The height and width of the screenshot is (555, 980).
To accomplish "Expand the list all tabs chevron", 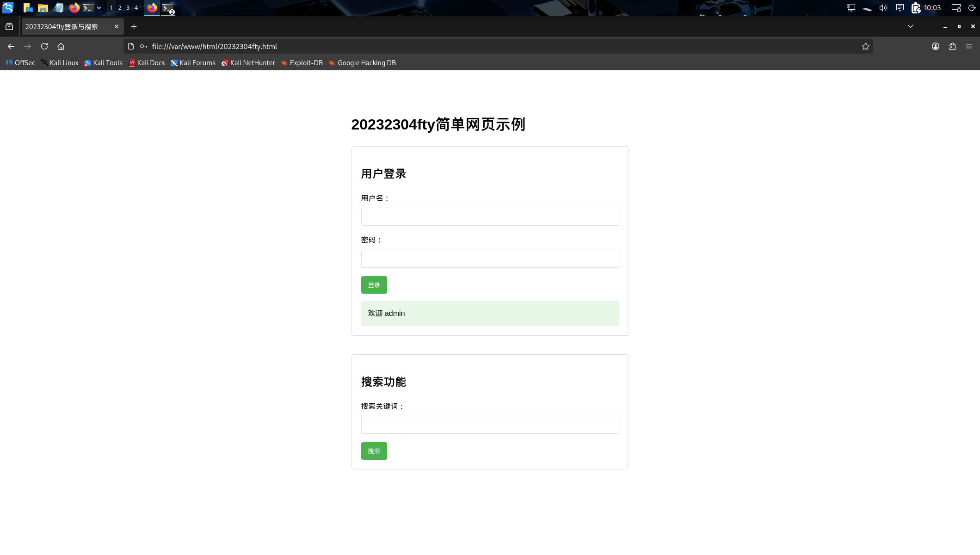I will (910, 26).
